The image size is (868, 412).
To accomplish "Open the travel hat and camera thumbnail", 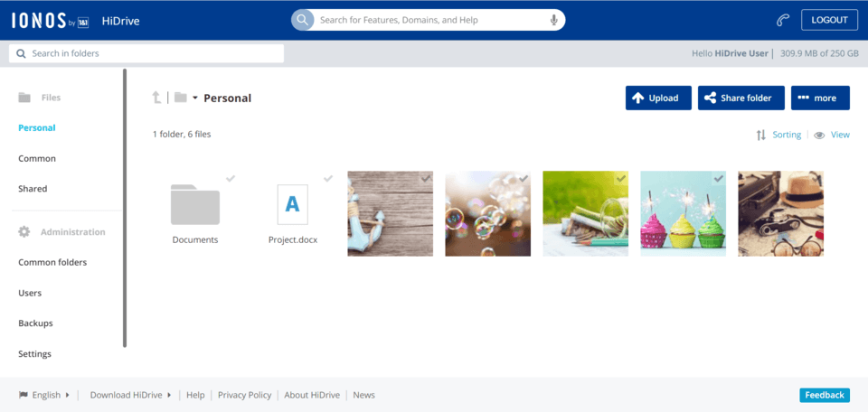I will [x=780, y=213].
